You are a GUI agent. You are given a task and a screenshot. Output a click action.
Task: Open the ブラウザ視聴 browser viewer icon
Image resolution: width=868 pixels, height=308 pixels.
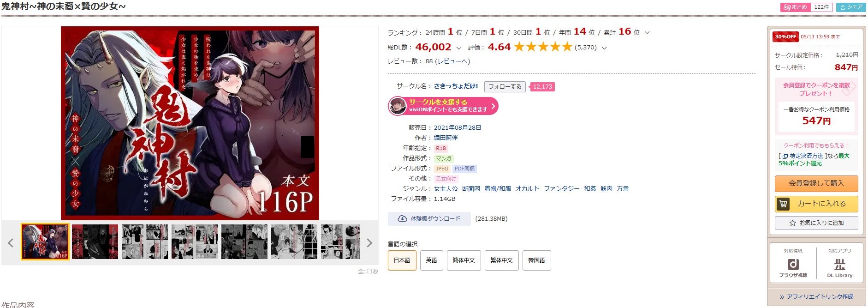tap(793, 265)
